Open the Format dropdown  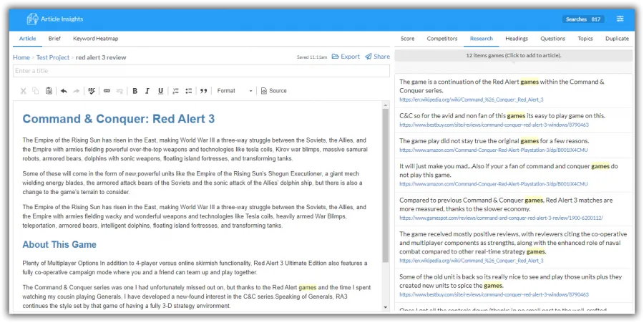click(x=235, y=91)
